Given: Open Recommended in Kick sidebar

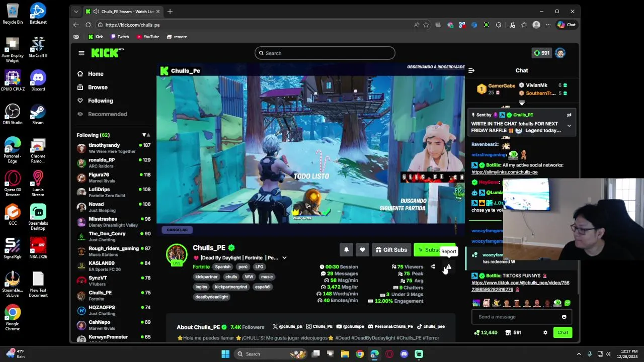Looking at the screenshot, I should coord(102,114).
